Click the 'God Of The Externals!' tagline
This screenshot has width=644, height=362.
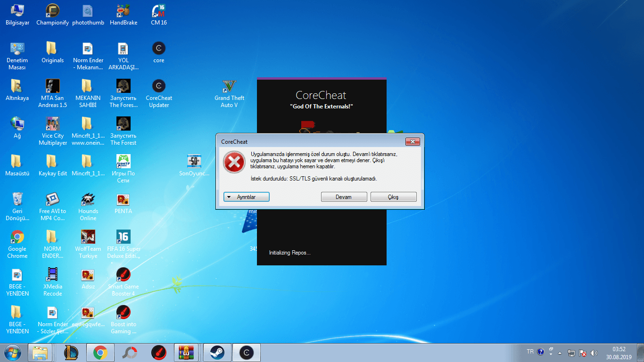coord(322,107)
